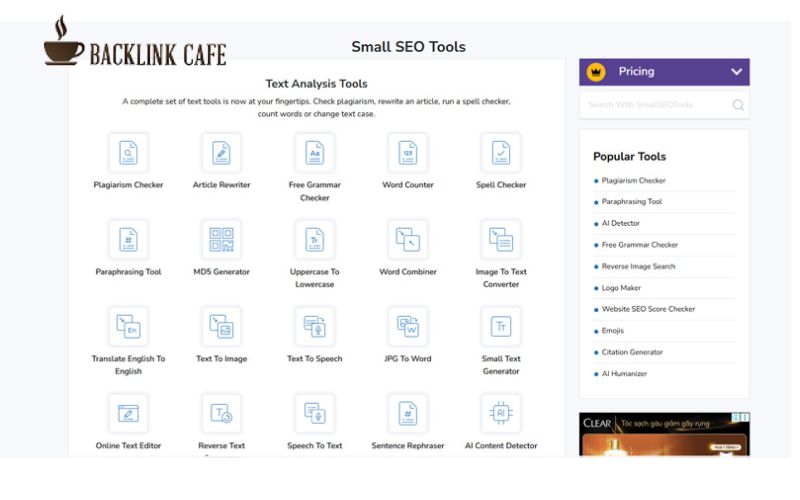This screenshot has width=800, height=500.
Task: Open the Word Combiner icon
Action: pos(408,239)
